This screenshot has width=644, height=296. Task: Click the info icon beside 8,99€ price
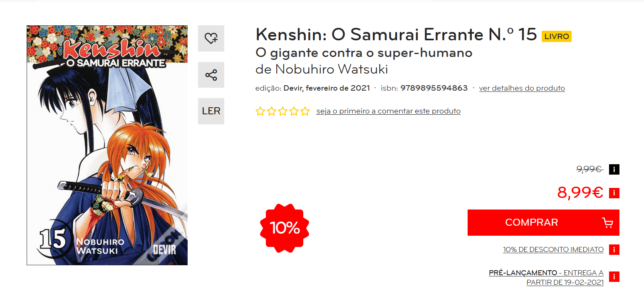[x=614, y=193]
